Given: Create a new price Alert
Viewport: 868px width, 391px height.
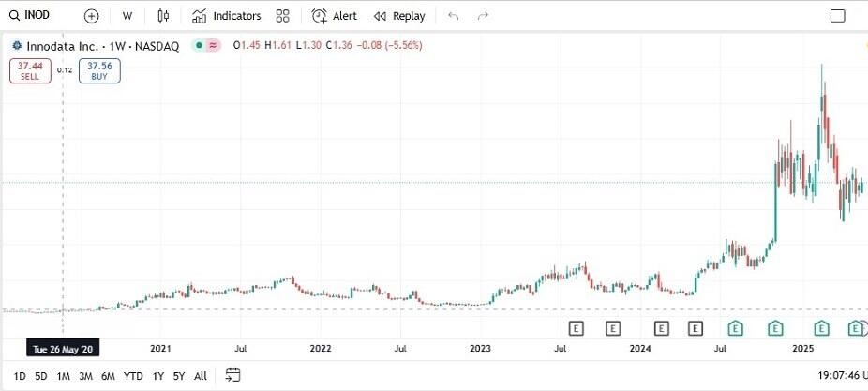Looking at the screenshot, I should (335, 16).
